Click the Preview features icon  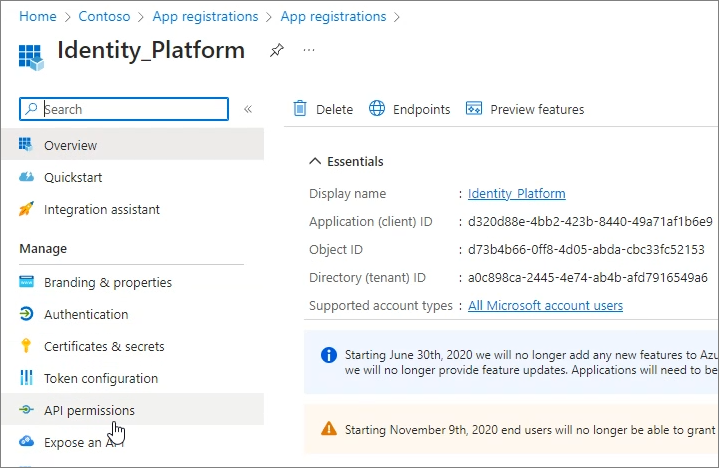coord(474,109)
